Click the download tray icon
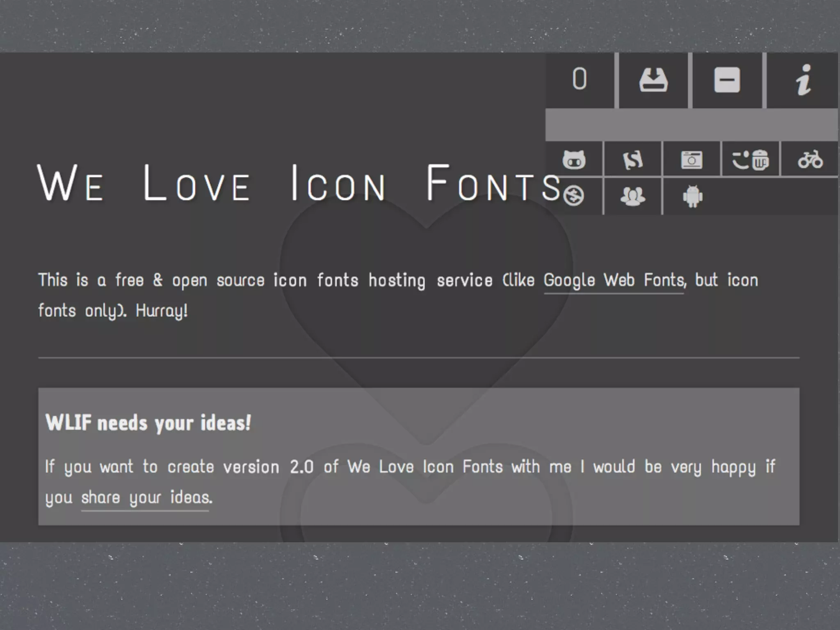The height and width of the screenshot is (630, 840). point(653,80)
